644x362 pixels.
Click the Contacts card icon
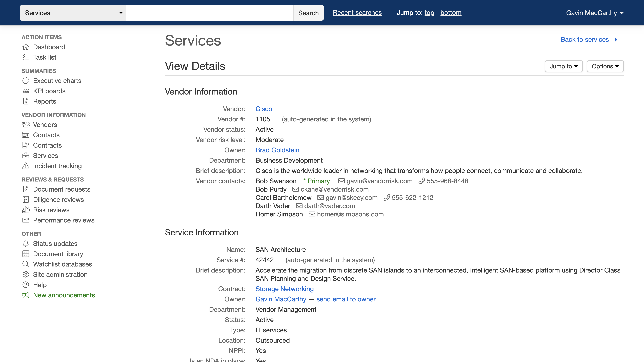(26, 135)
